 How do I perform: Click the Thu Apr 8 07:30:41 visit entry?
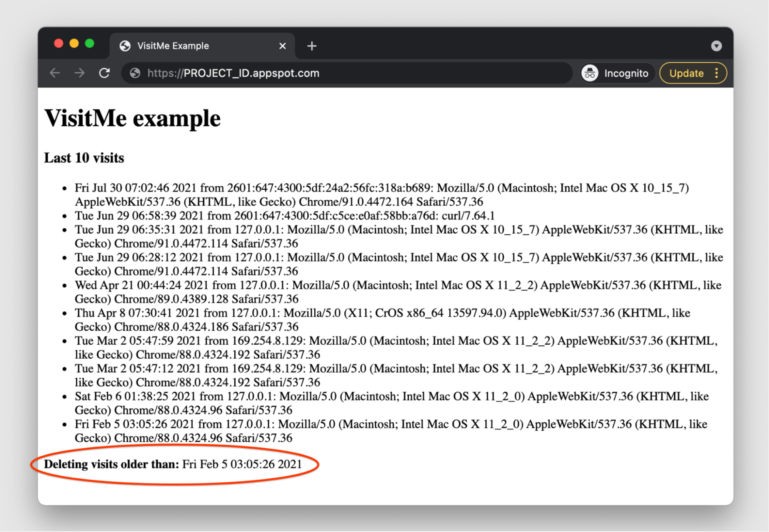point(382,320)
